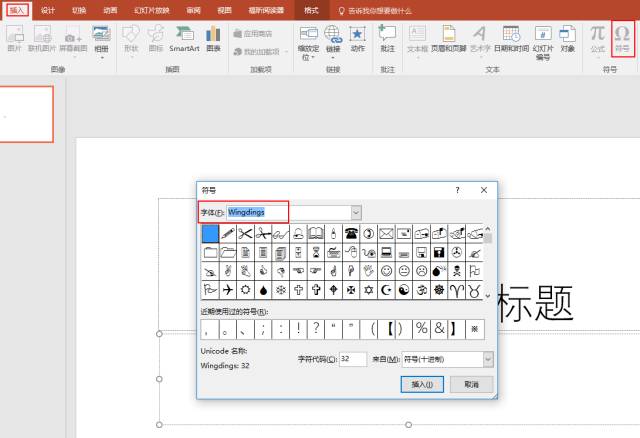Click the 插入 button in dialog
Image resolution: width=640 pixels, height=438 pixels.
[422, 384]
